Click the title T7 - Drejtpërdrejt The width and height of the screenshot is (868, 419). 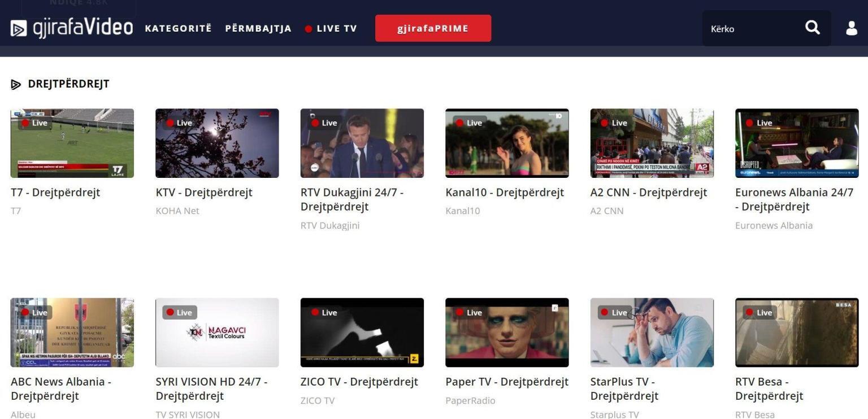coord(55,193)
